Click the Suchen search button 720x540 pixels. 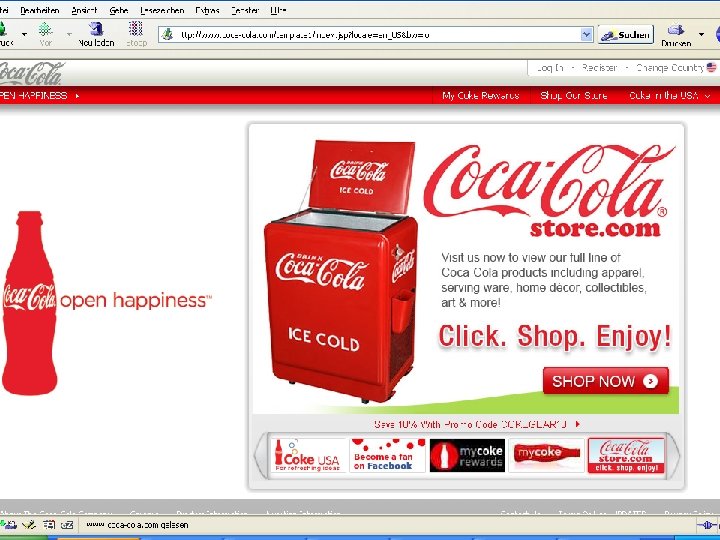point(625,35)
